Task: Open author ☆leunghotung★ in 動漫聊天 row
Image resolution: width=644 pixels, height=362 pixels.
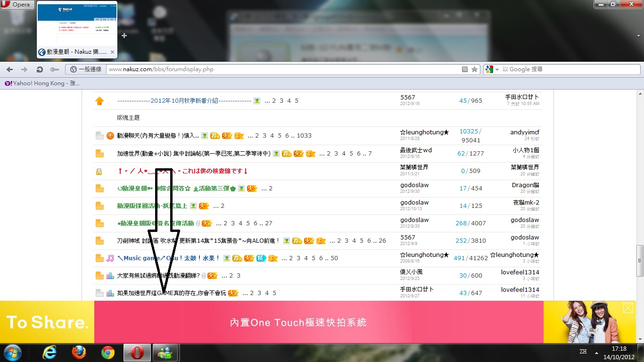Action: [x=424, y=132]
